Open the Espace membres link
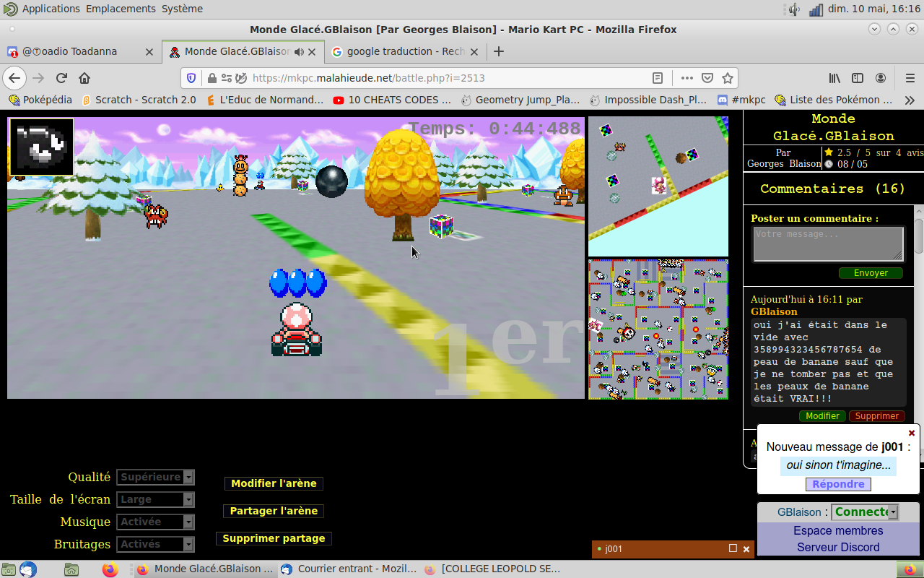The image size is (924, 578). click(x=838, y=531)
